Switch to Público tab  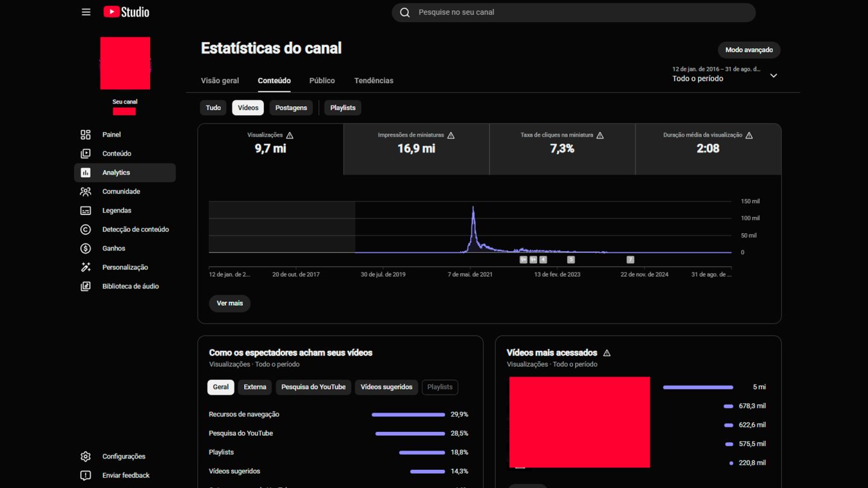[322, 81]
